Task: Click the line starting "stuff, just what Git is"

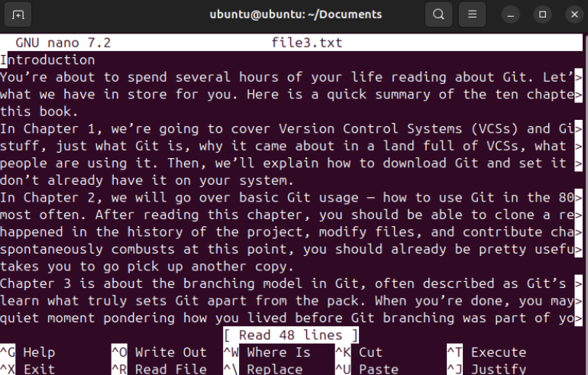Action: pyautogui.click(x=291, y=146)
